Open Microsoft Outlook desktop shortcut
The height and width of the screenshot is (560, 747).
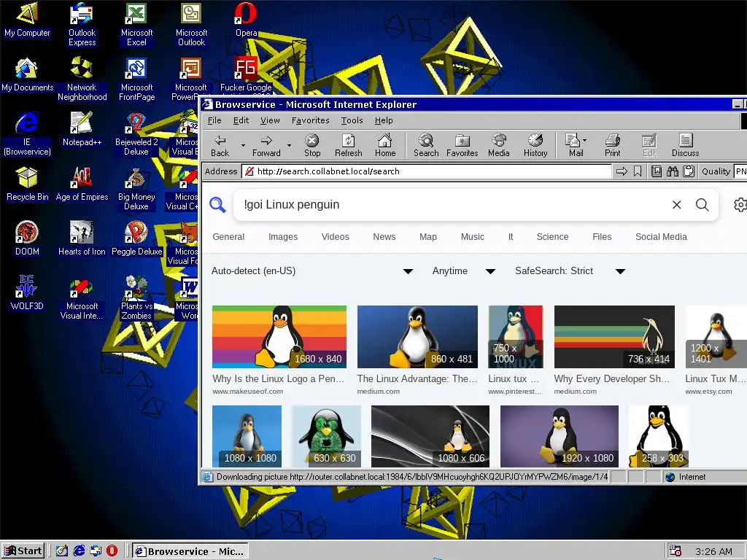[192, 24]
